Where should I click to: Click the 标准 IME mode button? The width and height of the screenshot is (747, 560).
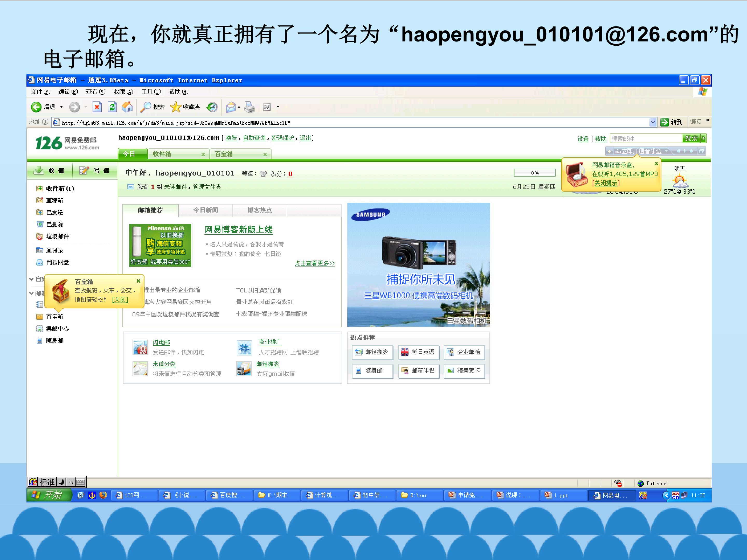47,482
